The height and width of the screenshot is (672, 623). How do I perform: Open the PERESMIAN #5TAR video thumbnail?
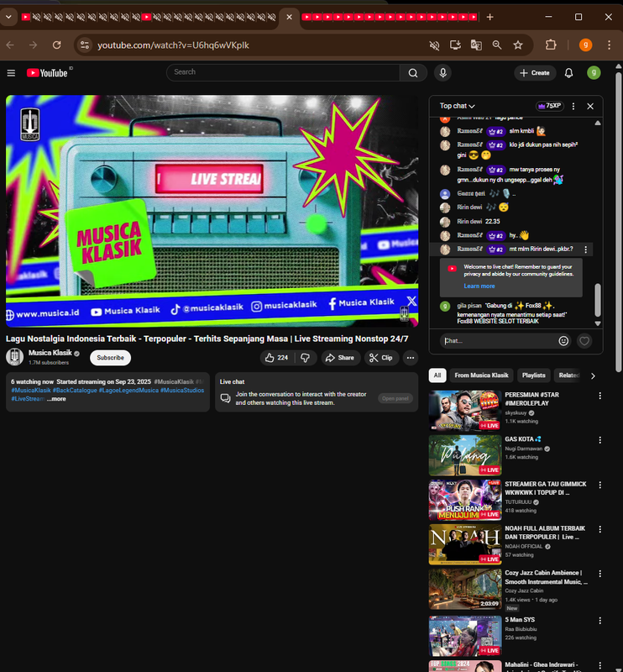pyautogui.click(x=465, y=411)
